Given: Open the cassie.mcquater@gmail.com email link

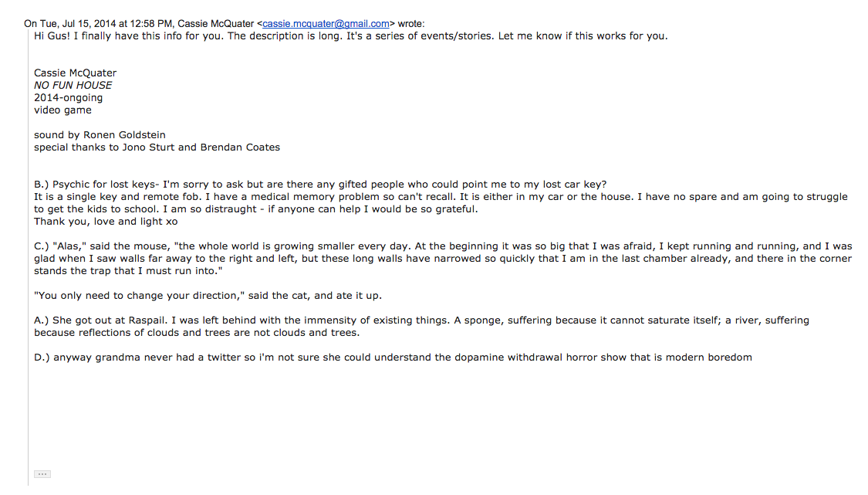Looking at the screenshot, I should (326, 24).
